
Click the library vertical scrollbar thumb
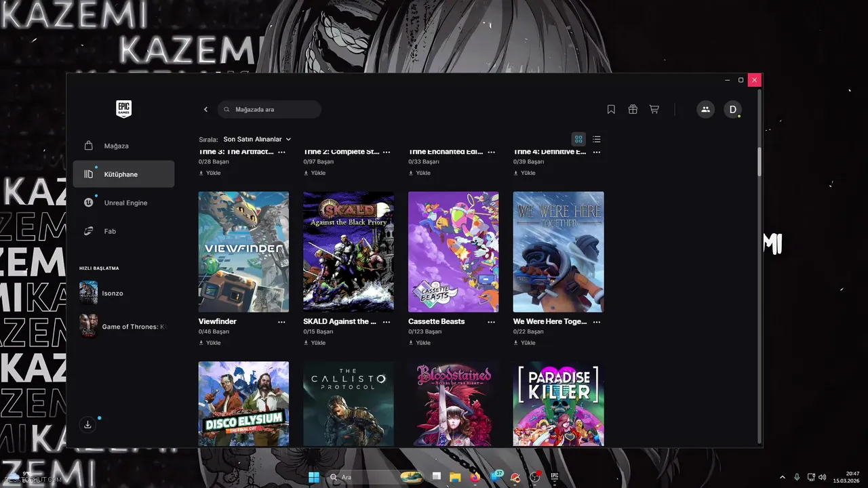tap(759, 161)
